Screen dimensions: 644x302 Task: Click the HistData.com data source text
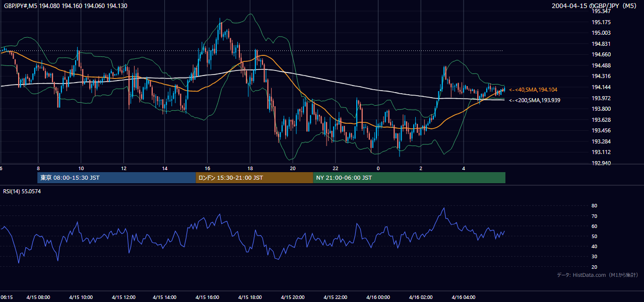(598, 275)
